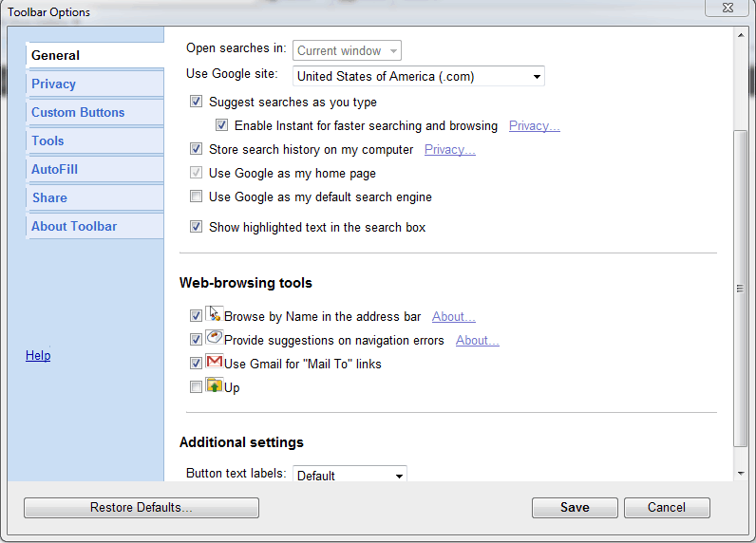Click the Gmail envelope icon
Viewport: 756px width, 543px height.
pos(214,362)
